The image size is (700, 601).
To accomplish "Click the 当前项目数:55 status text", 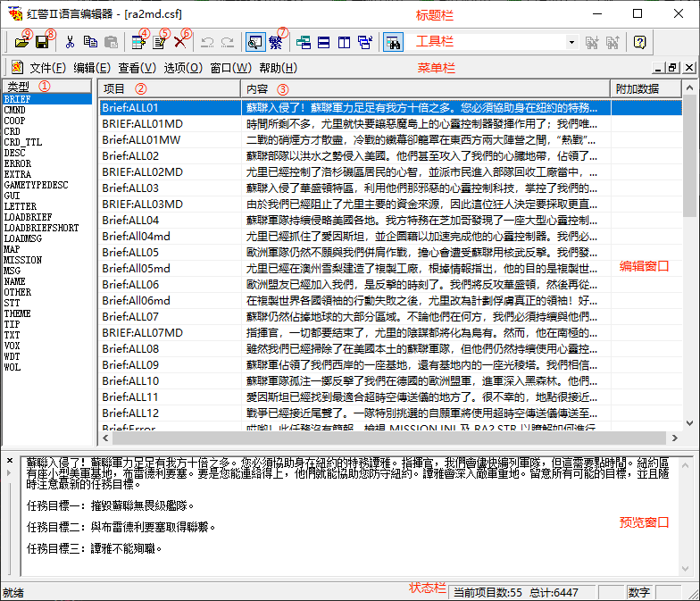I will click(x=487, y=593).
